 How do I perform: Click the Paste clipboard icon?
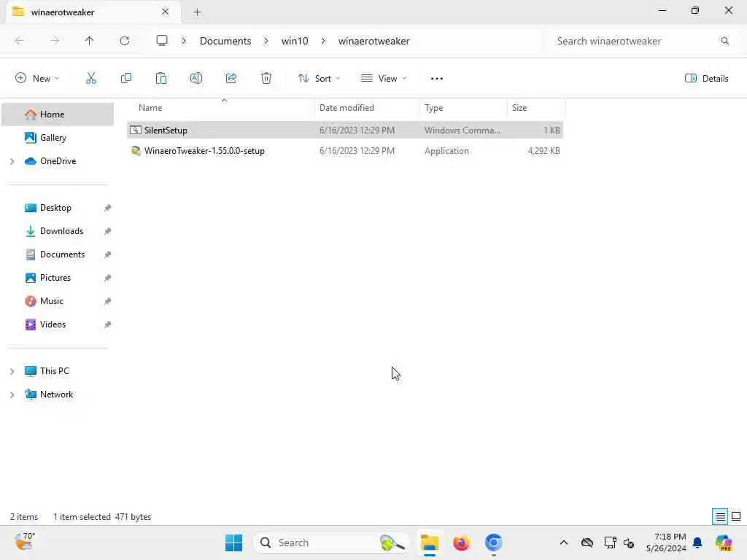161,79
